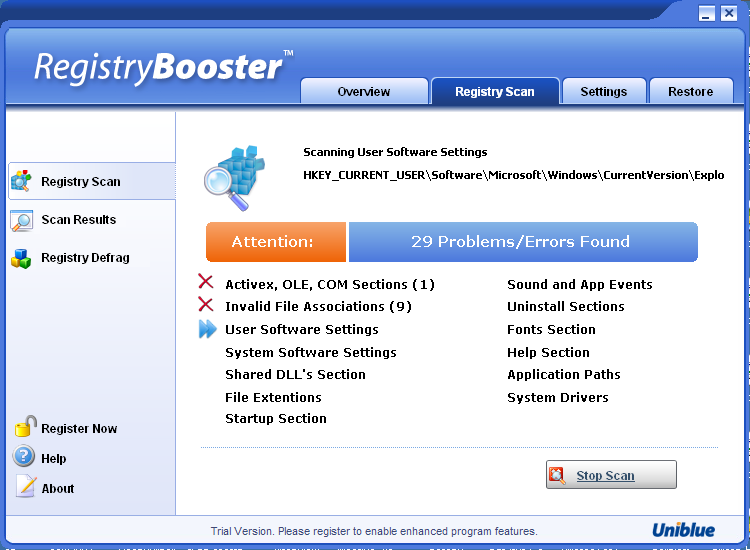This screenshot has width=750, height=550.
Task: Click "File Extentions" category
Action: 274,397
